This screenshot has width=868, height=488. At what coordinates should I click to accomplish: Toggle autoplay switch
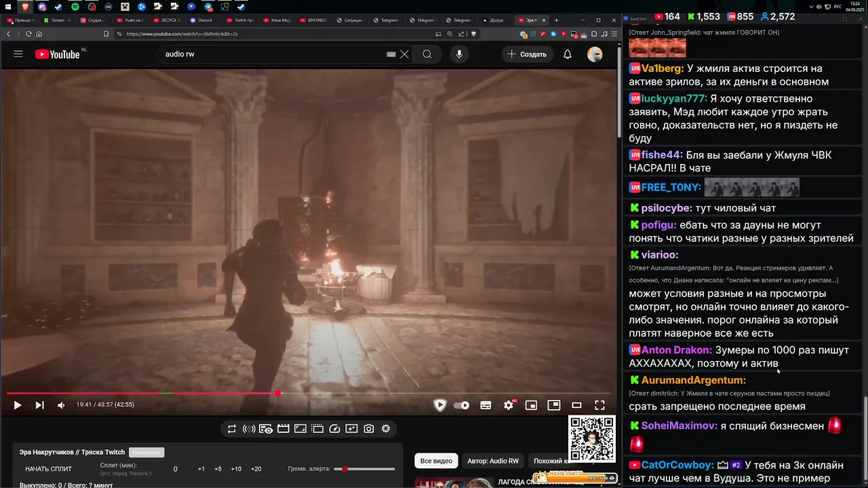462,405
